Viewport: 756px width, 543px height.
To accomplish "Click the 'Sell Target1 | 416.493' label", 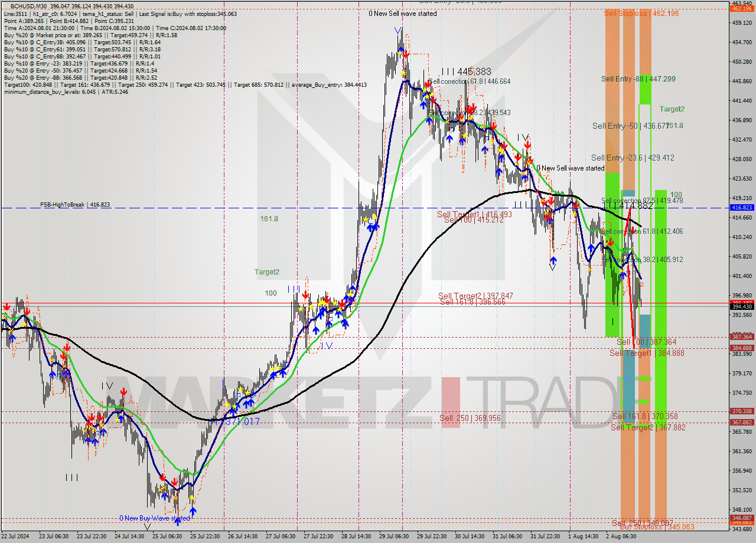I will (x=475, y=214).
